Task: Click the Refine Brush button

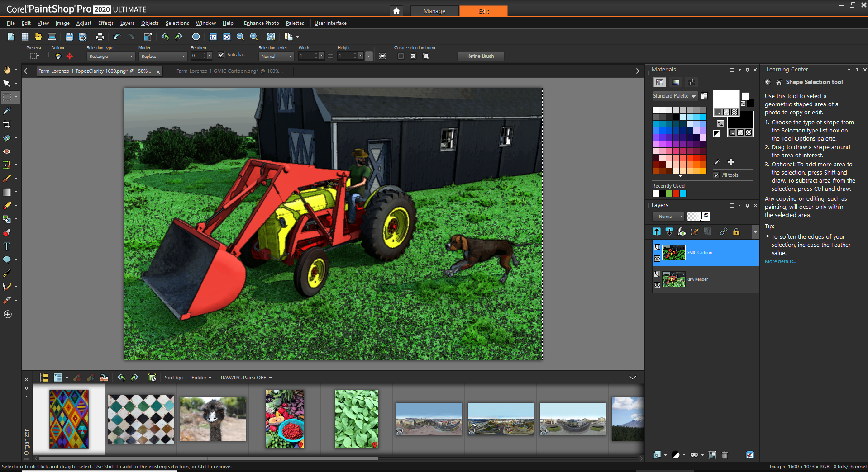Action: tap(480, 56)
